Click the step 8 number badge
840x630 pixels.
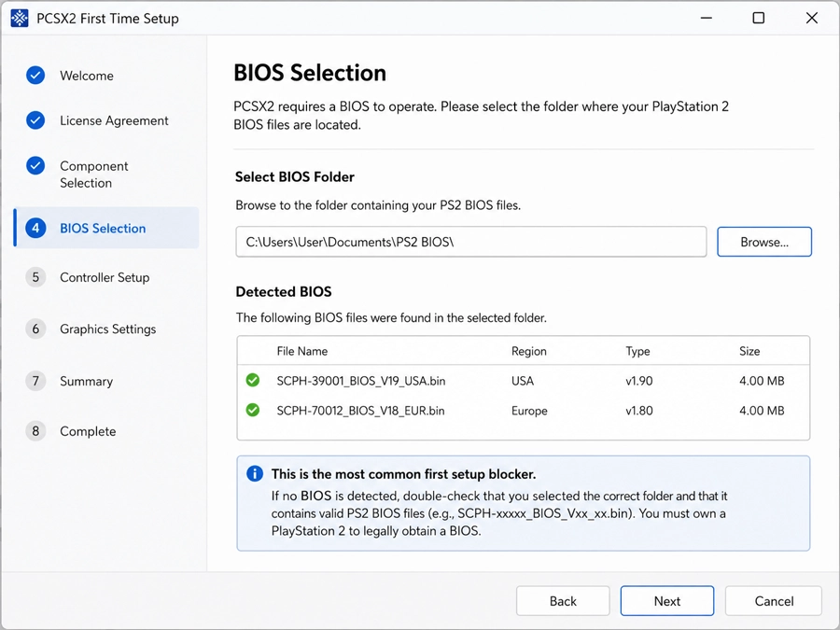tap(35, 431)
